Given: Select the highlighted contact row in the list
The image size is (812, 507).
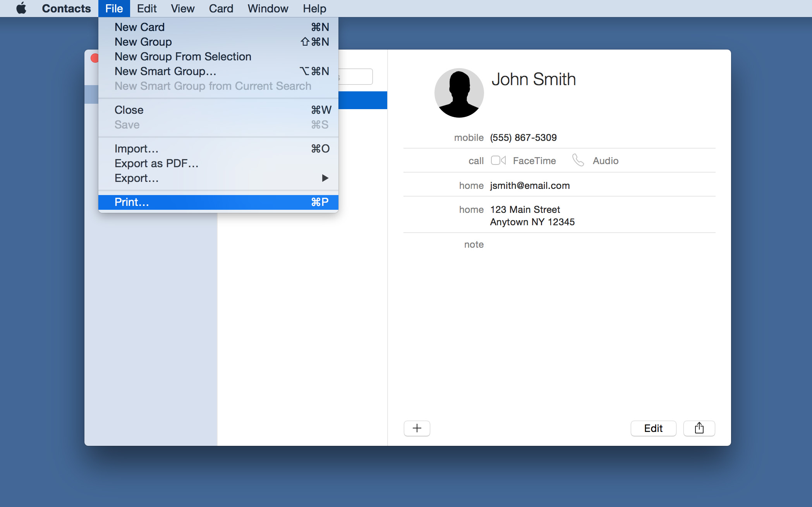Looking at the screenshot, I should coord(363,100).
